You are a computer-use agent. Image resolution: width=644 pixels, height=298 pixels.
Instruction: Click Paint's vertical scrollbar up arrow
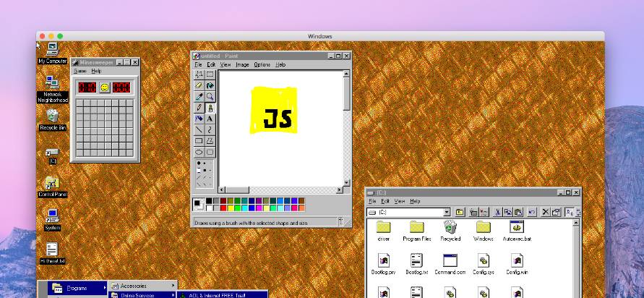[x=346, y=74]
